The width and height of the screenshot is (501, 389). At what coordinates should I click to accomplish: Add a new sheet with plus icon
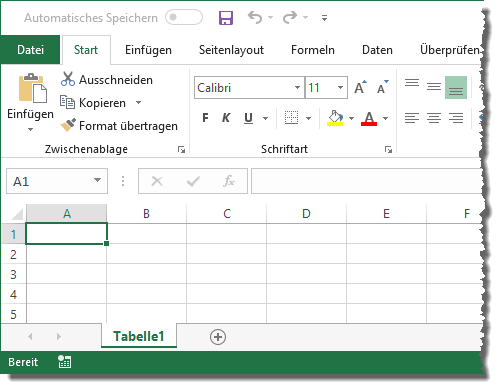coord(218,337)
